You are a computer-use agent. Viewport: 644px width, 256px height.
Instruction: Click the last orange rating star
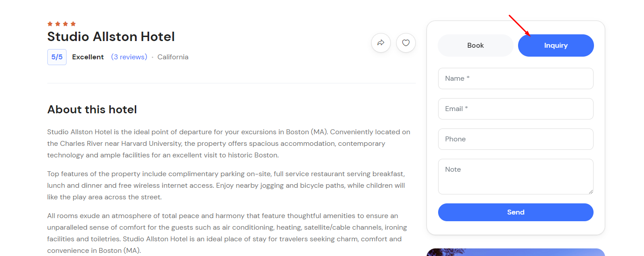[x=73, y=24]
